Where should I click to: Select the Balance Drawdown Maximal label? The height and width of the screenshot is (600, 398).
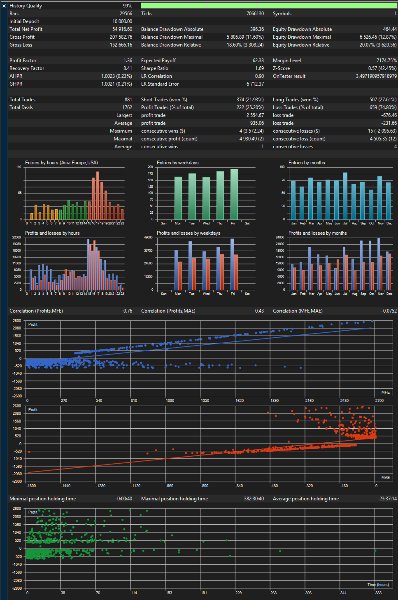click(171, 37)
